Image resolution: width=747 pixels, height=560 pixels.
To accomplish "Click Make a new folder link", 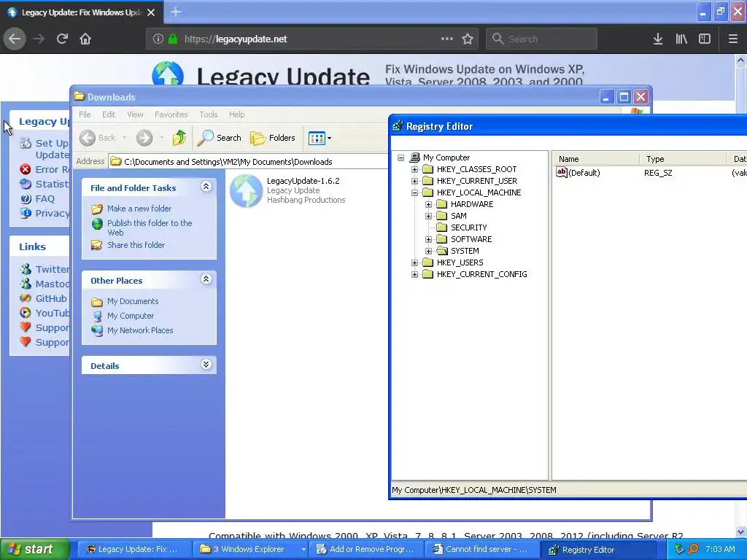I will click(x=139, y=209).
